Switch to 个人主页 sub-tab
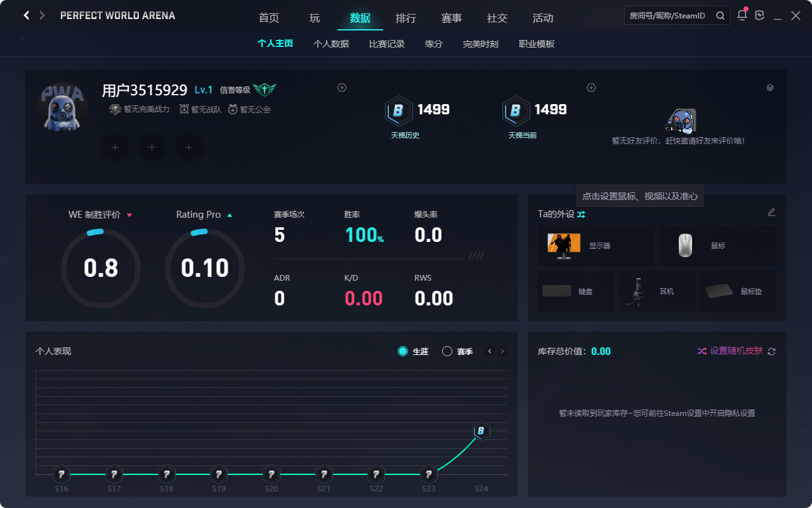This screenshot has height=508, width=812. coord(275,44)
